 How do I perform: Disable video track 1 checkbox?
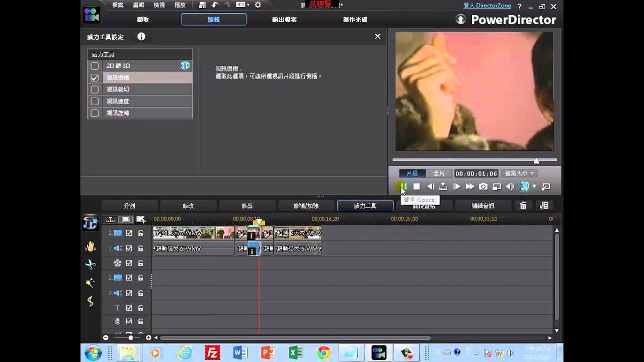[129, 233]
